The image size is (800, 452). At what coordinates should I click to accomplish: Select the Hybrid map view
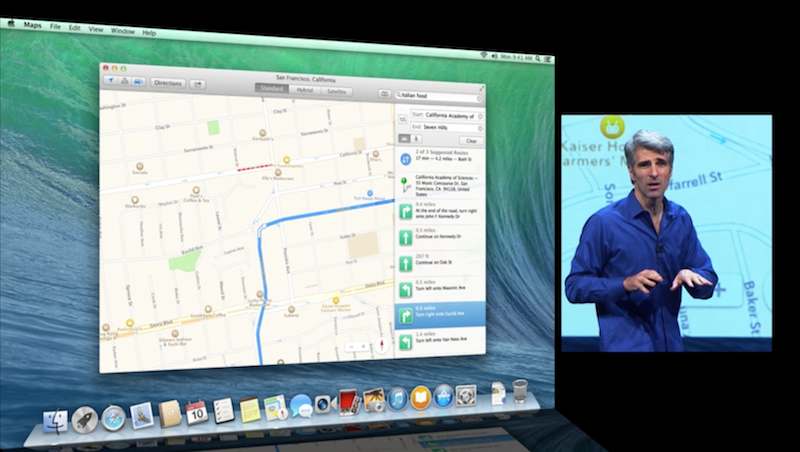coord(305,90)
